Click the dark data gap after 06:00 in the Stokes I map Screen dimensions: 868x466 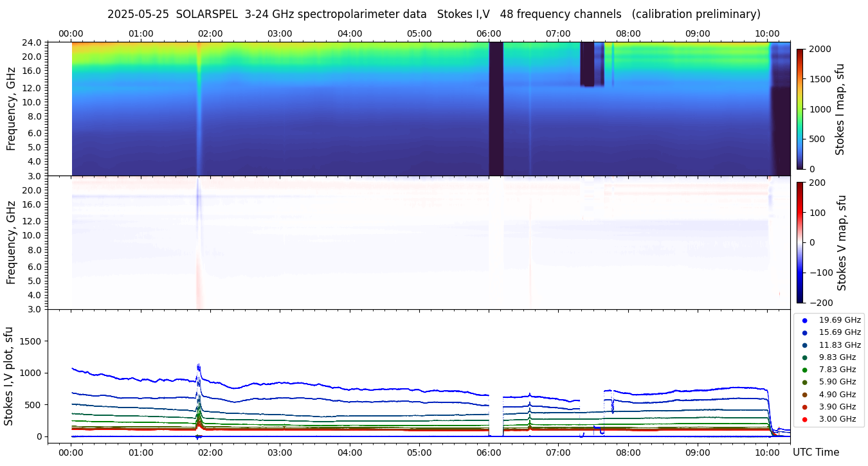pyautogui.click(x=496, y=109)
